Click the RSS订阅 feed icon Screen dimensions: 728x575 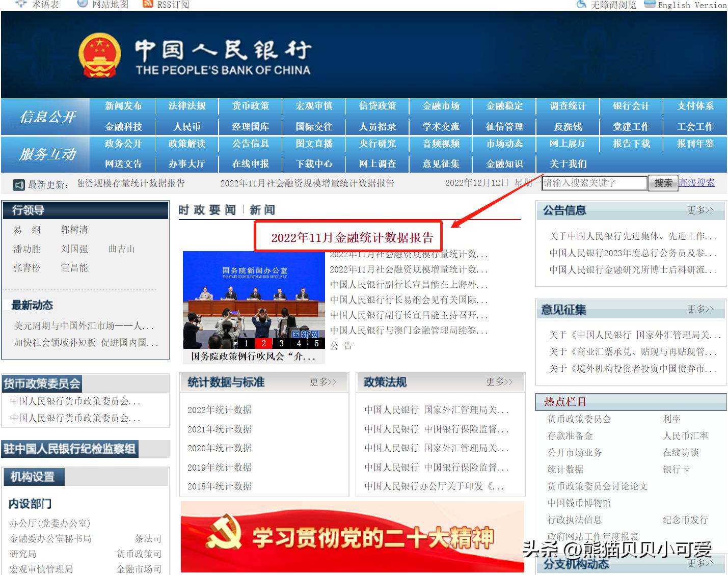(x=148, y=4)
